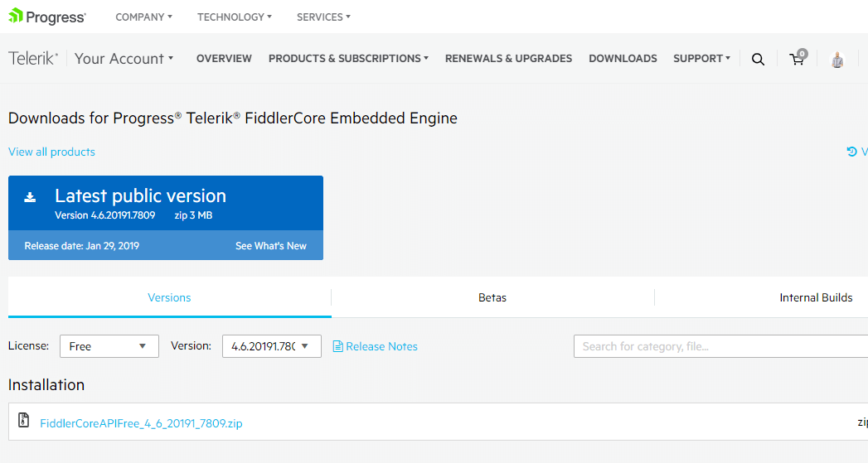Switch to the Internal Builds tab

point(816,297)
